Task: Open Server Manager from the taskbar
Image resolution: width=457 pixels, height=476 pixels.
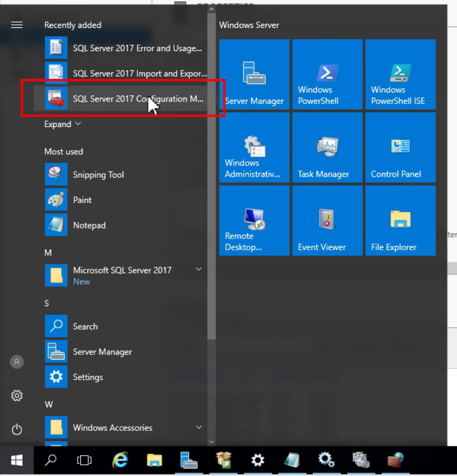Action: tap(189, 460)
